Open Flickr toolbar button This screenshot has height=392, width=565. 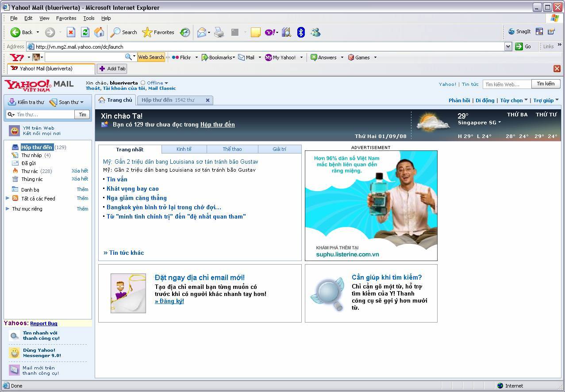pyautogui.click(x=181, y=58)
